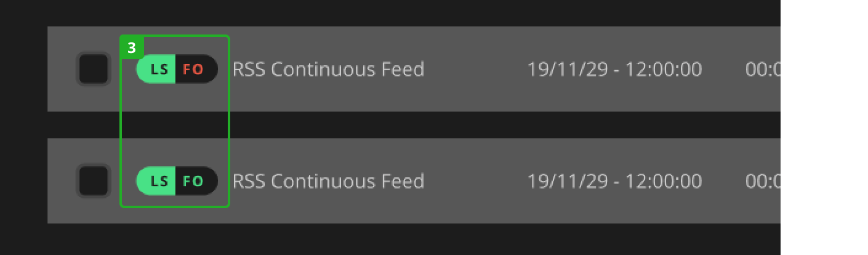Click the green FO badge in the second row

coord(194,181)
